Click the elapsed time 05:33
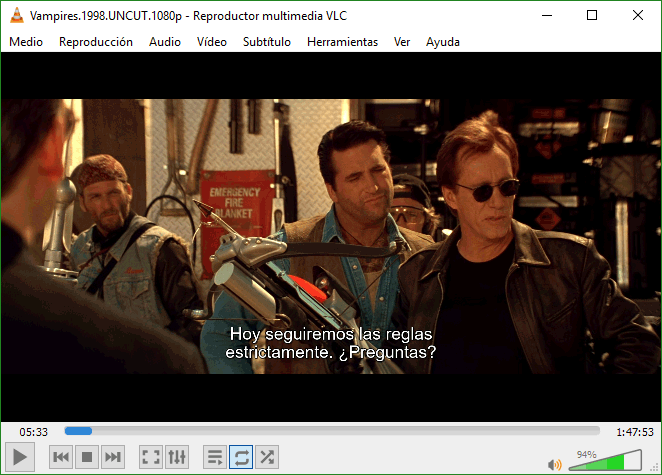This screenshot has width=662, height=475. [x=33, y=432]
